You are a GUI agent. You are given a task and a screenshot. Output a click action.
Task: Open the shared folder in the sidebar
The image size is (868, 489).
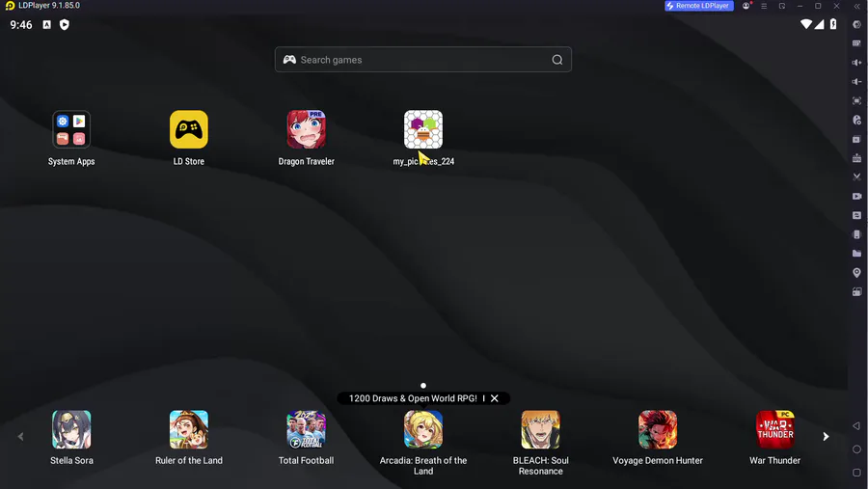click(x=857, y=254)
